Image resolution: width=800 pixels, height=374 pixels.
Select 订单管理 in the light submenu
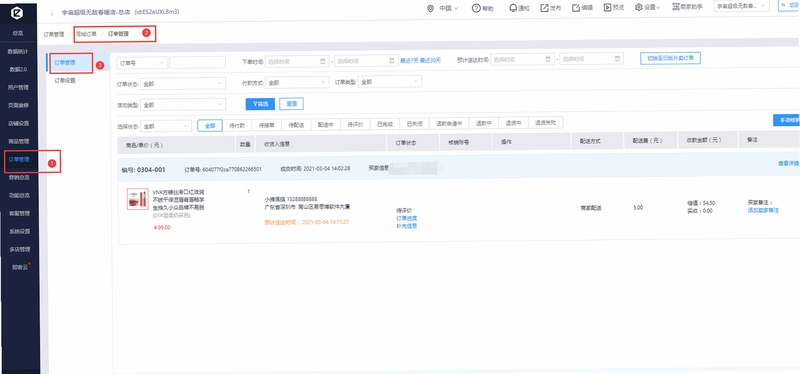tap(65, 63)
